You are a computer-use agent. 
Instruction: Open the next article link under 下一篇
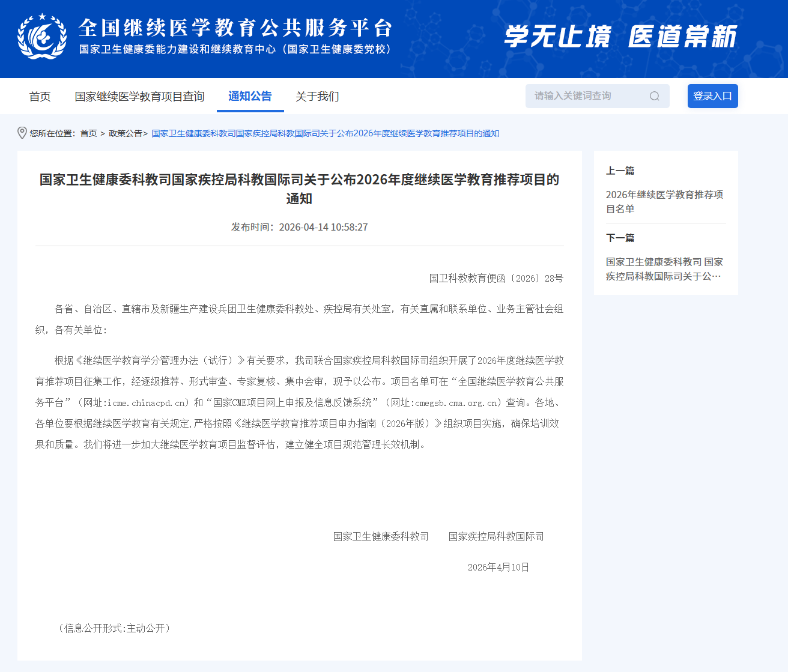(x=664, y=269)
